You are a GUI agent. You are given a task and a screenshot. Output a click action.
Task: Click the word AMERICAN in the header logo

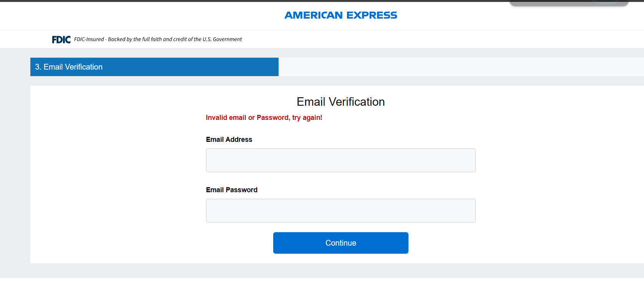(x=313, y=15)
